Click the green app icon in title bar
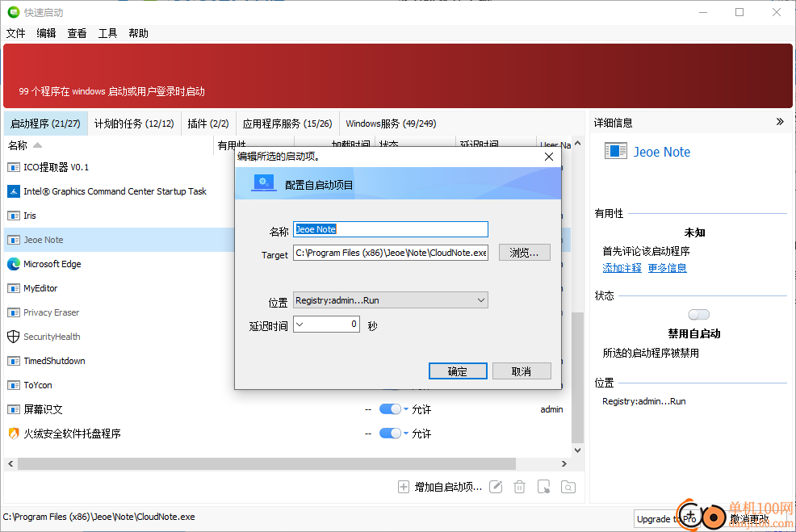Image resolution: width=796 pixels, height=532 pixels. (x=14, y=12)
